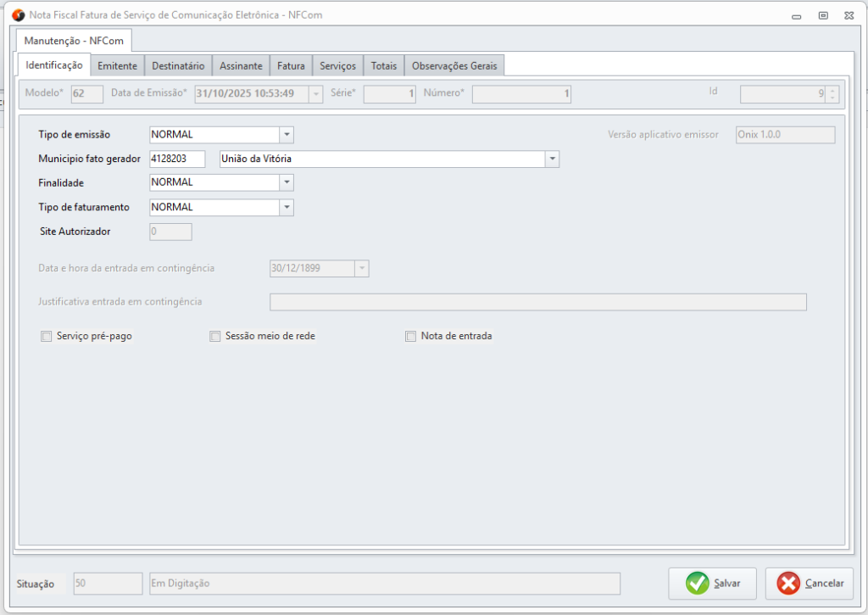Switch to the Emitente tab
The width and height of the screenshot is (868, 615).
[x=117, y=66]
